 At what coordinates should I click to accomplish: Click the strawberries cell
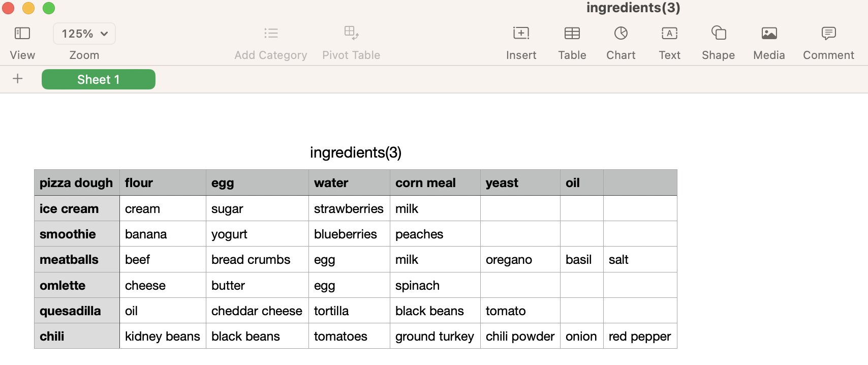tap(349, 209)
